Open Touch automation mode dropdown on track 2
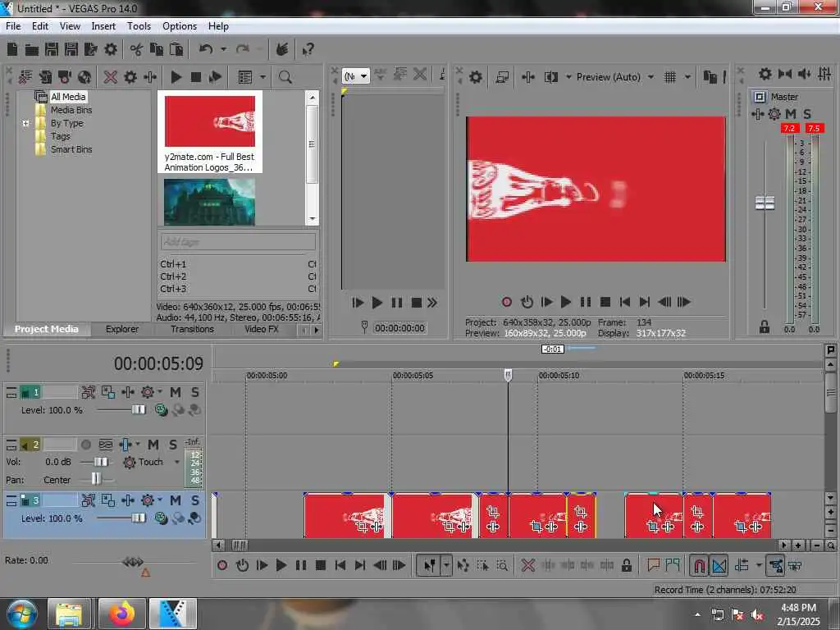This screenshot has height=630, width=840. (x=177, y=462)
